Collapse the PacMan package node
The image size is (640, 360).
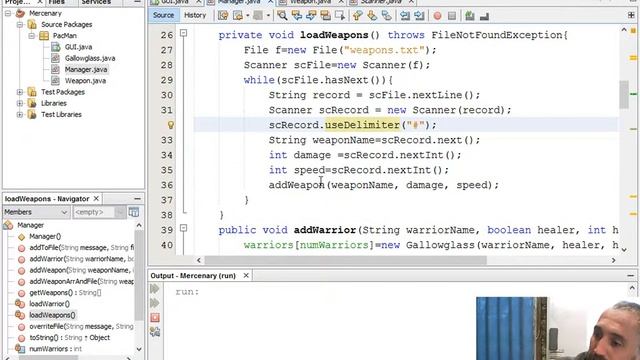pos(31,36)
